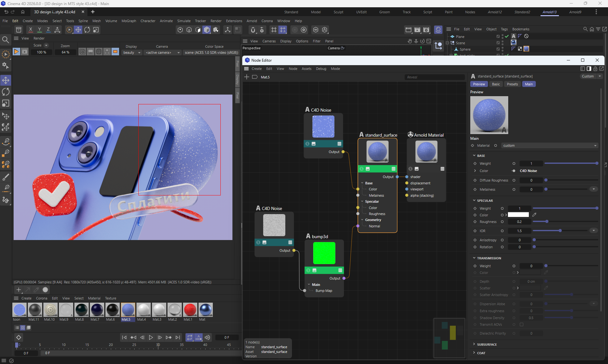The width and height of the screenshot is (608, 364).
Task: Click the Presets button in Node Editor
Action: coord(512,84)
